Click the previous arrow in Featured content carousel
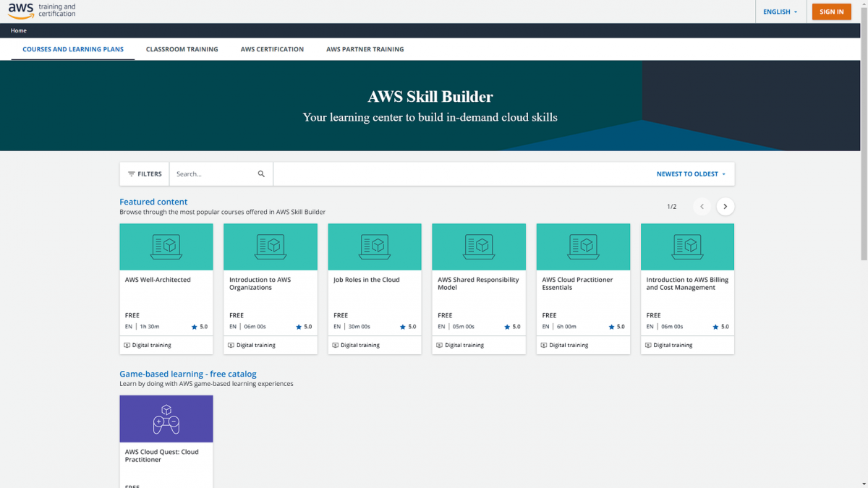The height and width of the screenshot is (488, 868). [x=702, y=206]
